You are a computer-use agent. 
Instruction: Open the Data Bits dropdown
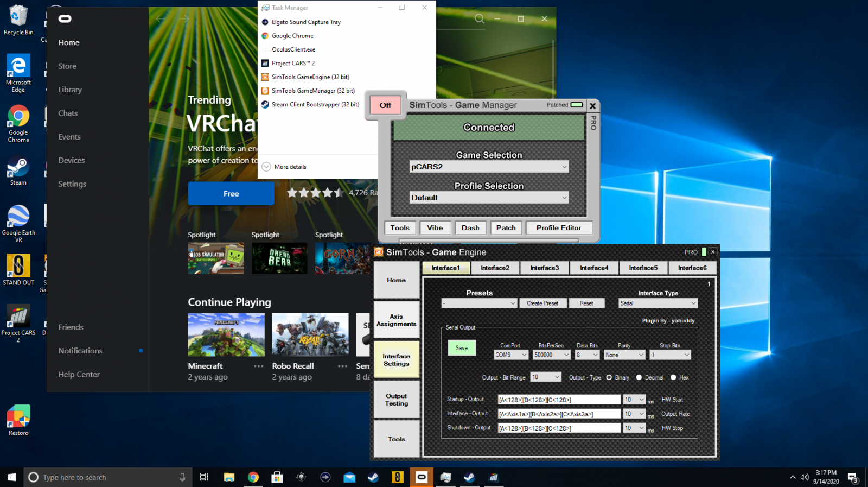coord(587,355)
